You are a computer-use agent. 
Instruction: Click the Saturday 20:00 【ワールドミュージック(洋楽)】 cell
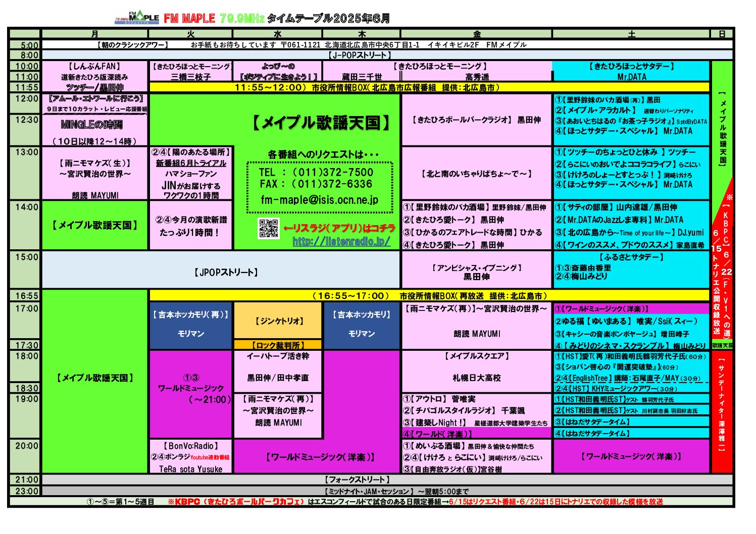pyautogui.click(x=631, y=456)
